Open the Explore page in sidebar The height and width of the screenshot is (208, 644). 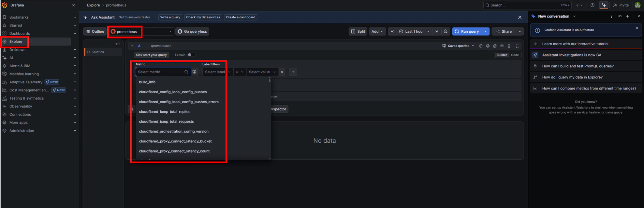pyautogui.click(x=16, y=41)
